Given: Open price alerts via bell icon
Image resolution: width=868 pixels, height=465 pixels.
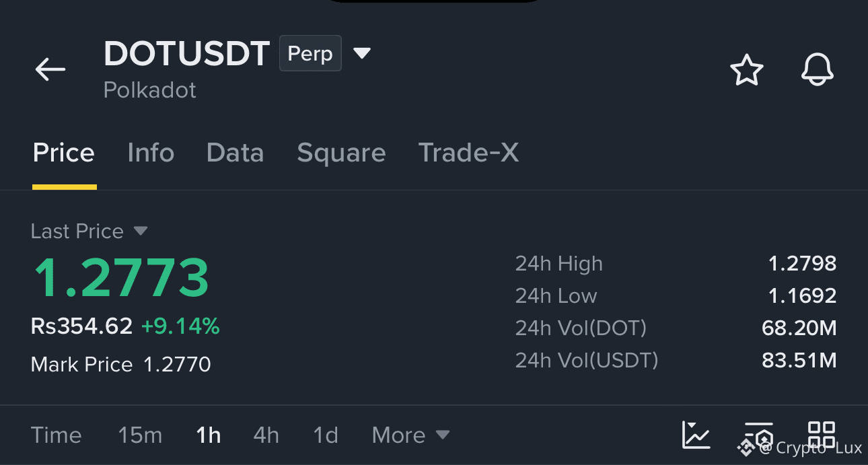Looking at the screenshot, I should [x=818, y=70].
